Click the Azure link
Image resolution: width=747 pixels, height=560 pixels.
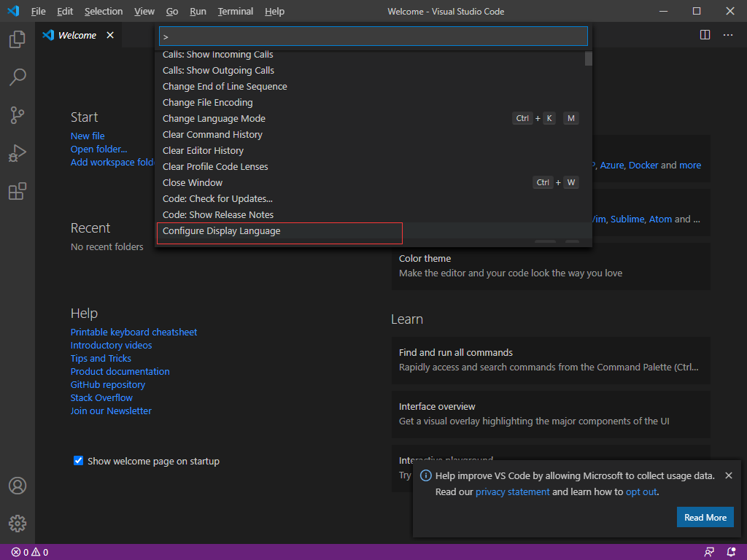612,166
